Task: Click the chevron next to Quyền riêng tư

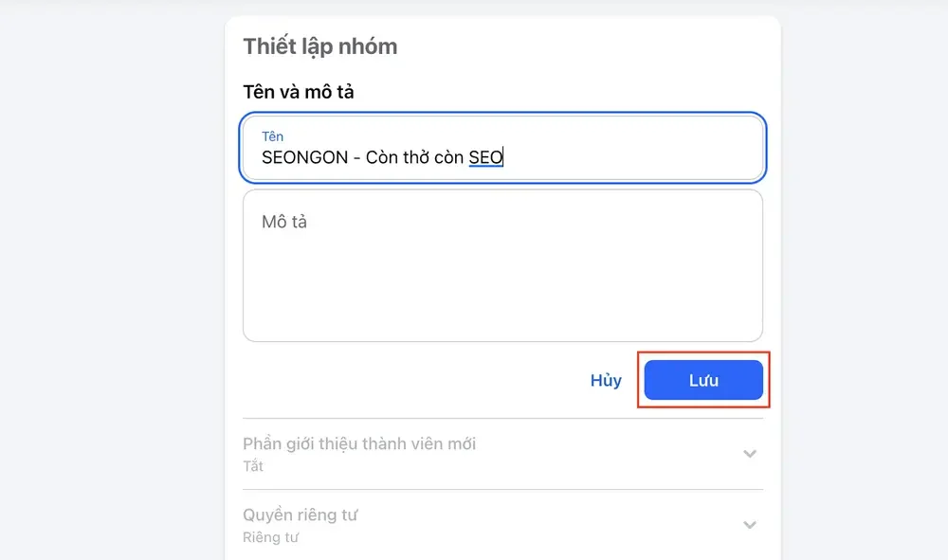Action: click(750, 524)
